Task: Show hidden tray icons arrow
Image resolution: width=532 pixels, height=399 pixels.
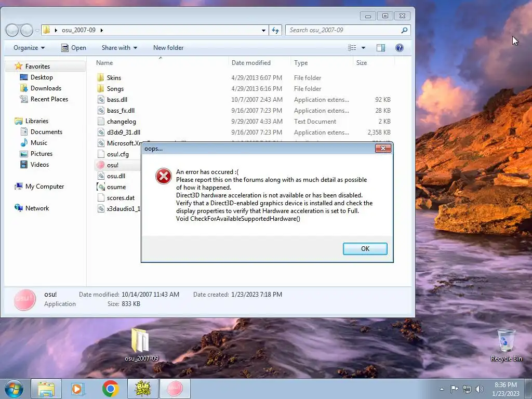Action: (442, 389)
